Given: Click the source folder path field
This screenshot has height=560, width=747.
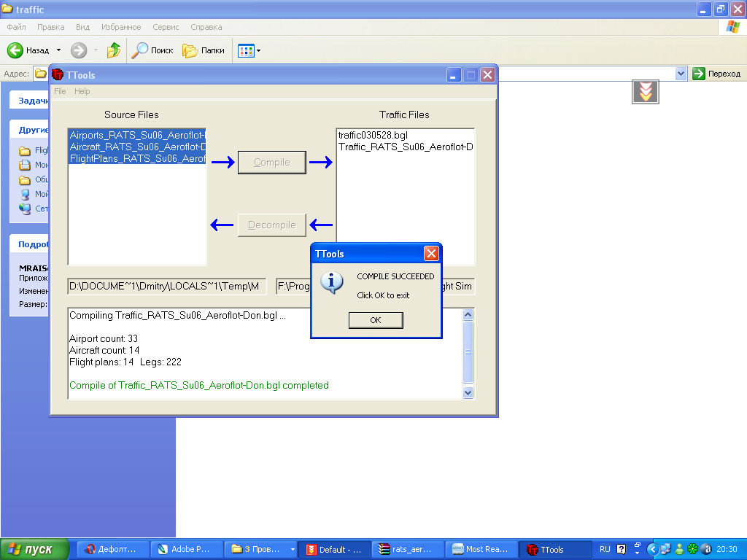Looking at the screenshot, I should (167, 286).
